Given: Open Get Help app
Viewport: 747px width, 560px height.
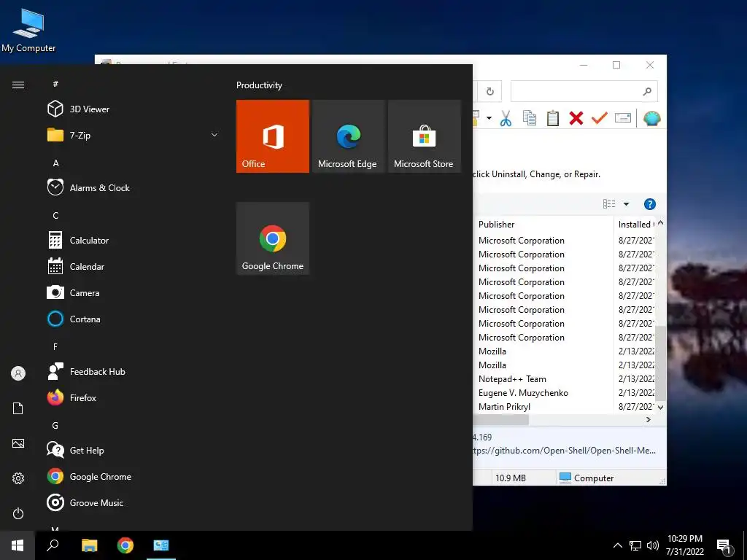Looking at the screenshot, I should (x=87, y=450).
